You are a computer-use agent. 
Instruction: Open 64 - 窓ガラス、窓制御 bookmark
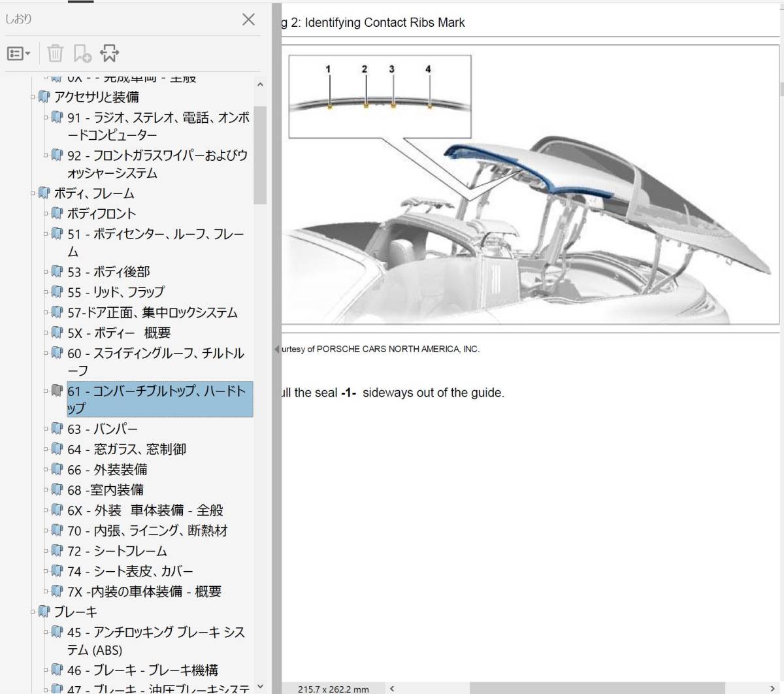click(x=127, y=450)
